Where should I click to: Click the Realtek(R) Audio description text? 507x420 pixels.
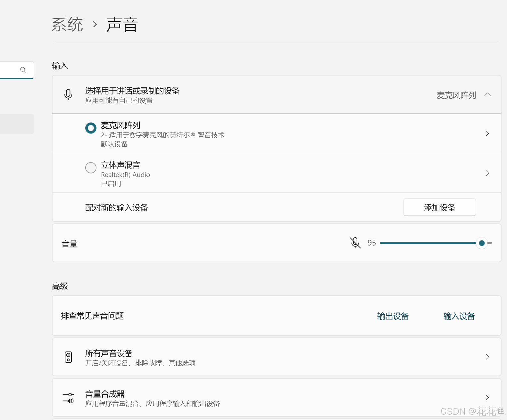pyautogui.click(x=126, y=175)
